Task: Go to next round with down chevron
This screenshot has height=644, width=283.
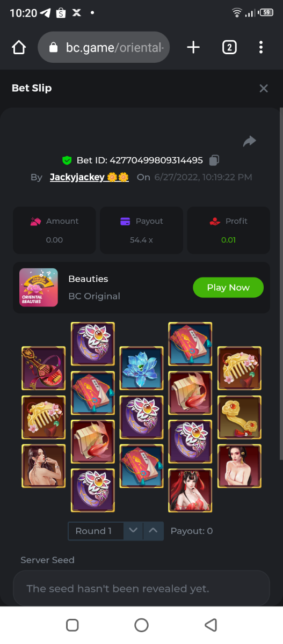Action: pos(133,531)
